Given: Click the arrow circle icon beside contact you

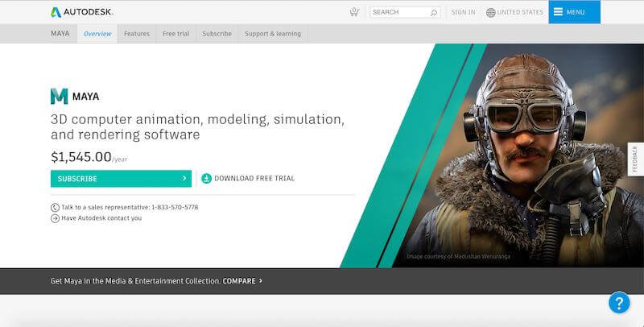Looking at the screenshot, I should [x=55, y=218].
